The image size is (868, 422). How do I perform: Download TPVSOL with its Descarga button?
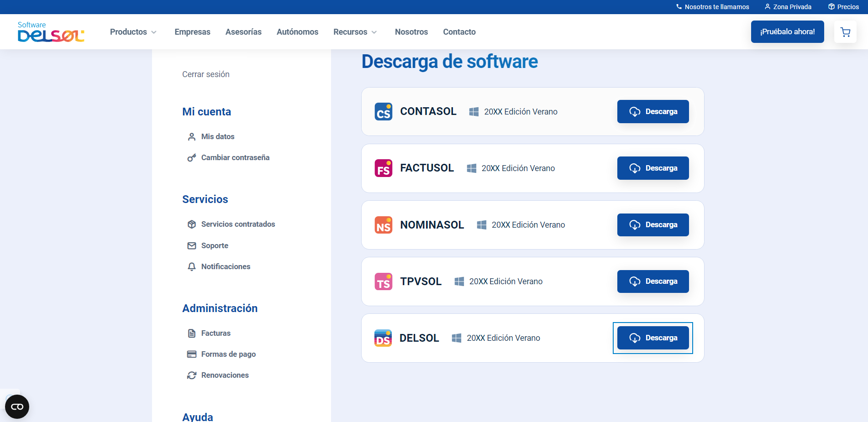point(653,281)
